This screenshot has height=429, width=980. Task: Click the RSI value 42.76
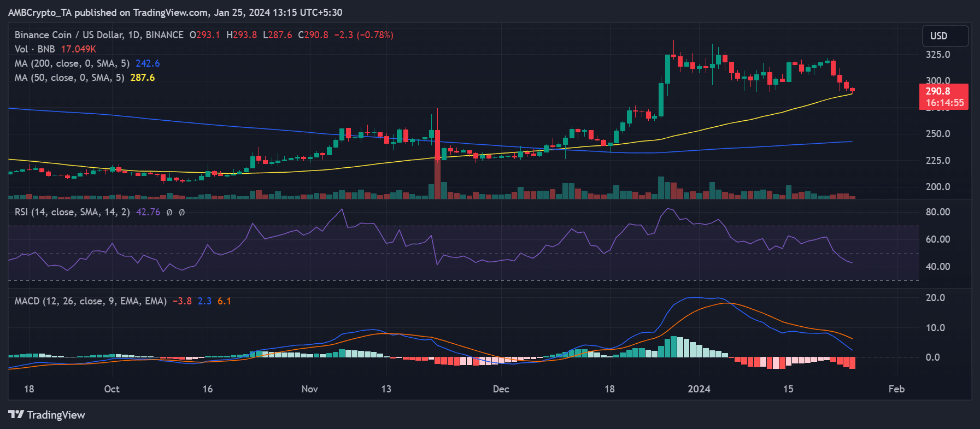[x=148, y=212]
